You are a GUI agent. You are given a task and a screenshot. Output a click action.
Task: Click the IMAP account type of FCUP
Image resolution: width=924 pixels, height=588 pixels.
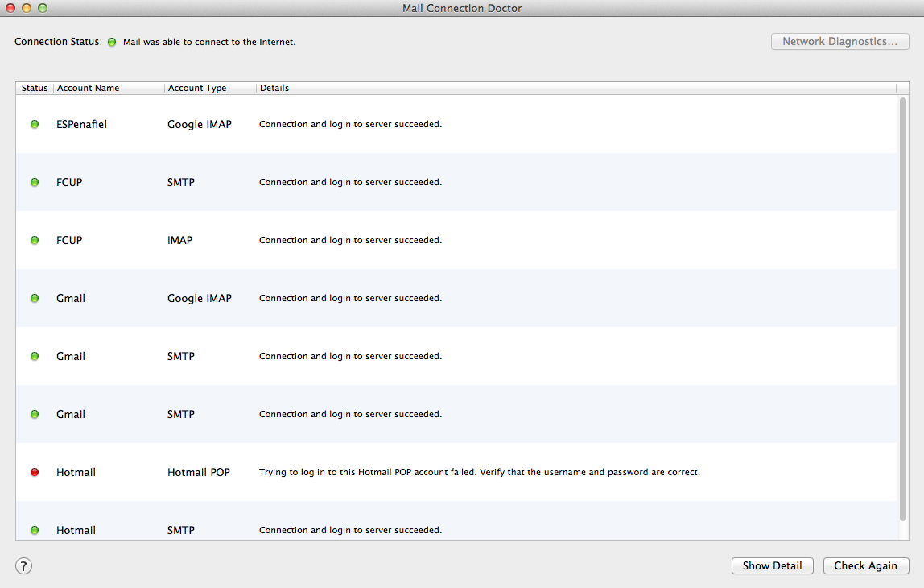tap(179, 241)
